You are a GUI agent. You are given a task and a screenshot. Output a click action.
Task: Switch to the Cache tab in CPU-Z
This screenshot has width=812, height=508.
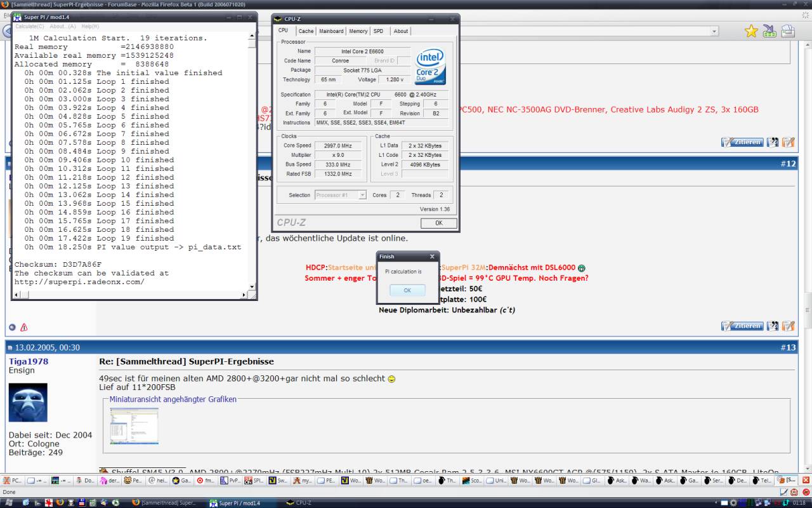[306, 31]
